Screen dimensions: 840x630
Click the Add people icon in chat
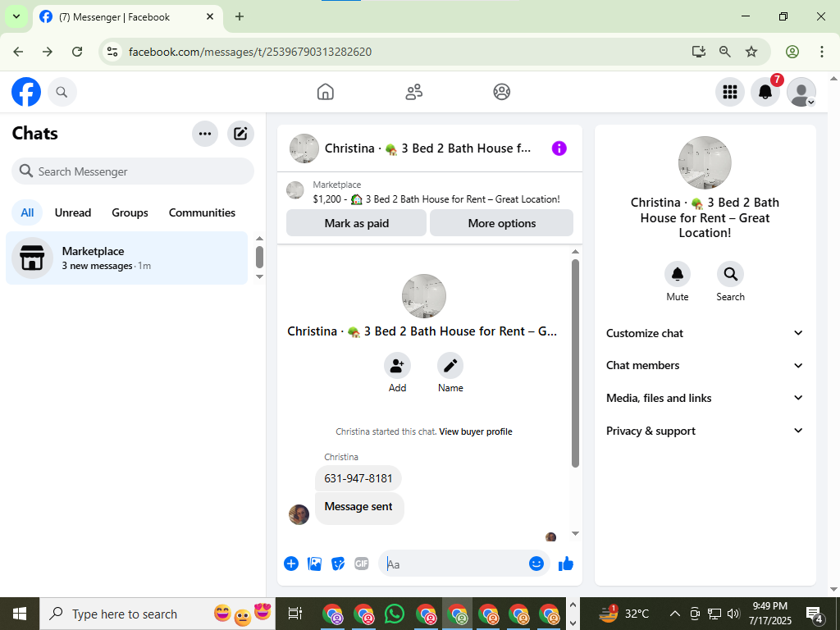(x=397, y=366)
